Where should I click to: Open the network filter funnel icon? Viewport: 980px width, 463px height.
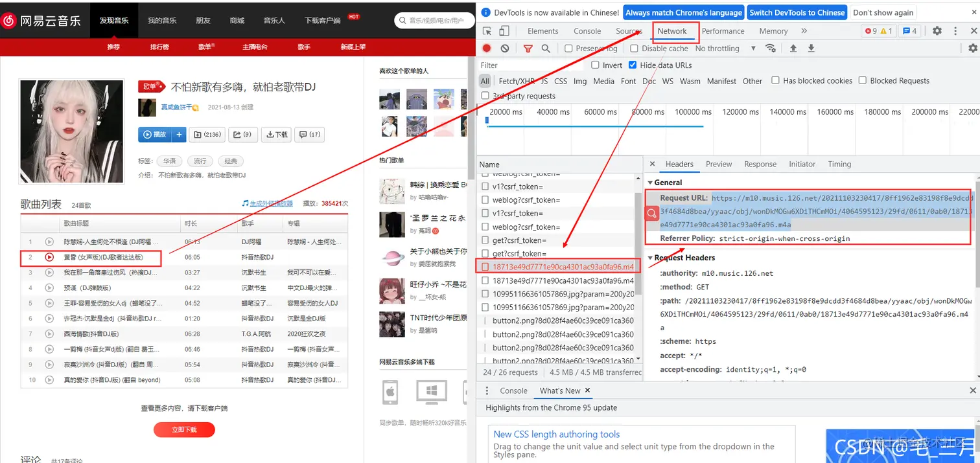528,48
